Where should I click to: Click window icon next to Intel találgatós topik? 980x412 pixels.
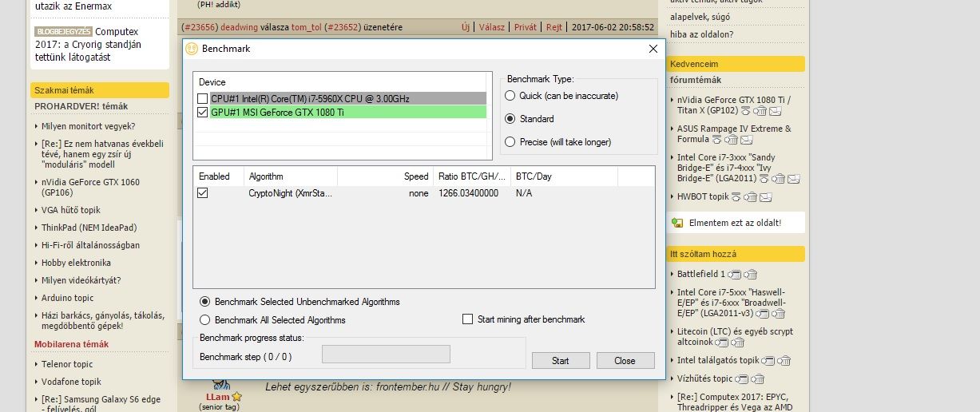point(768,361)
